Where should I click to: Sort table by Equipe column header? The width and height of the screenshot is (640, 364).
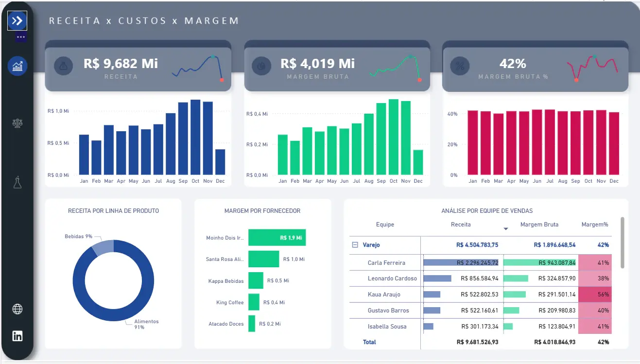(x=385, y=225)
